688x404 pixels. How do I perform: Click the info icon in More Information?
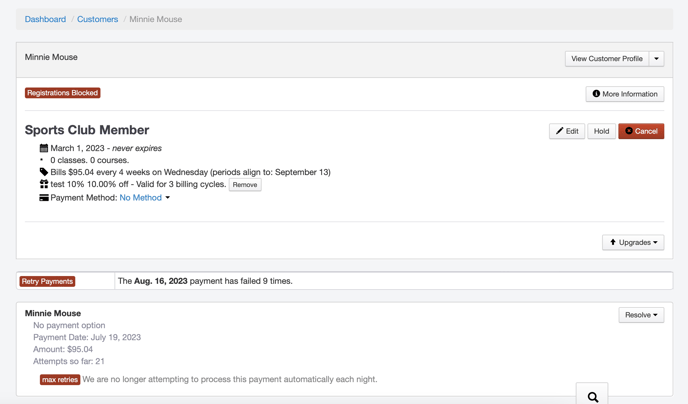596,94
